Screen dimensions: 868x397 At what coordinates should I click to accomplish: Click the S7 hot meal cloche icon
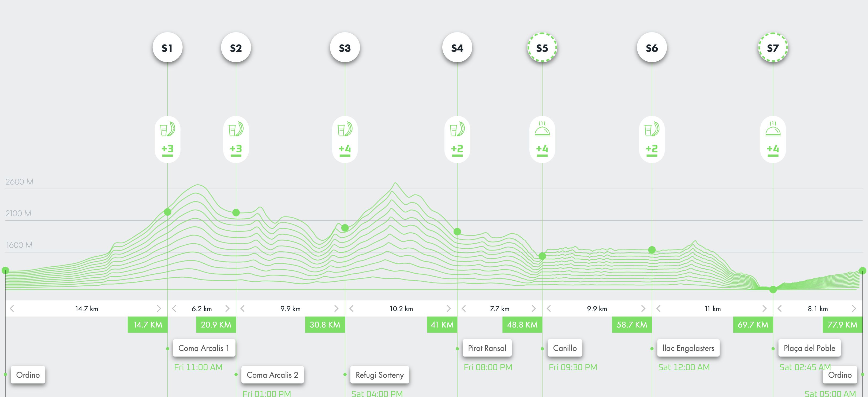point(773,129)
